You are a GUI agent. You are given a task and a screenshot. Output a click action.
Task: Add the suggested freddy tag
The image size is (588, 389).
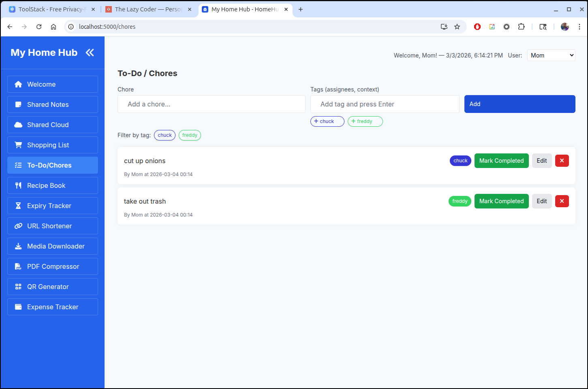tap(365, 121)
